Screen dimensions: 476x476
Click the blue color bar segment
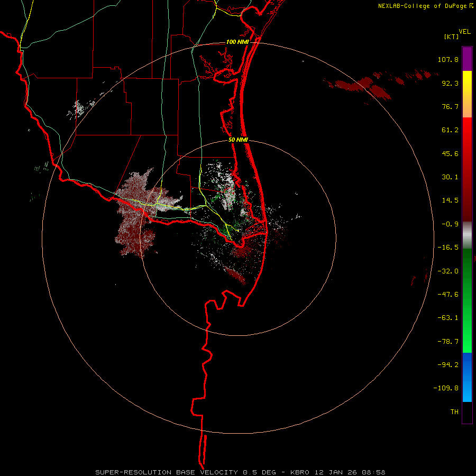point(467,377)
